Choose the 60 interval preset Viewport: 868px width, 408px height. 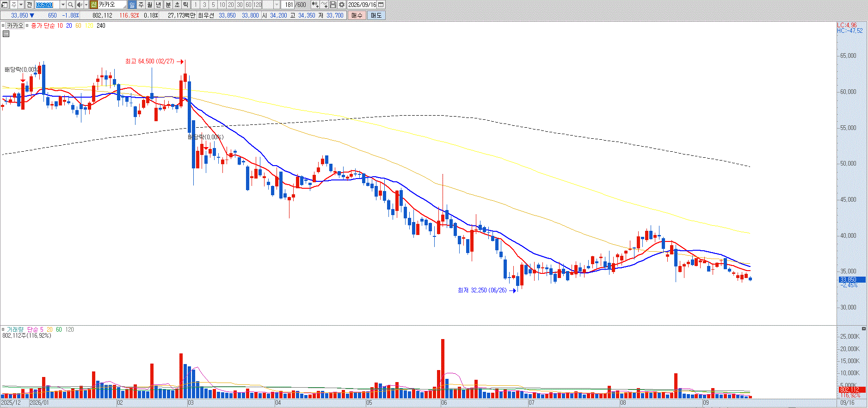point(248,5)
